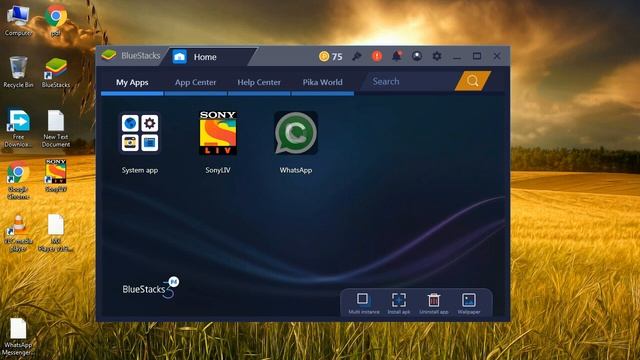Click the 75 points counter
Image resolution: width=640 pixels, height=360 pixels.
337,57
